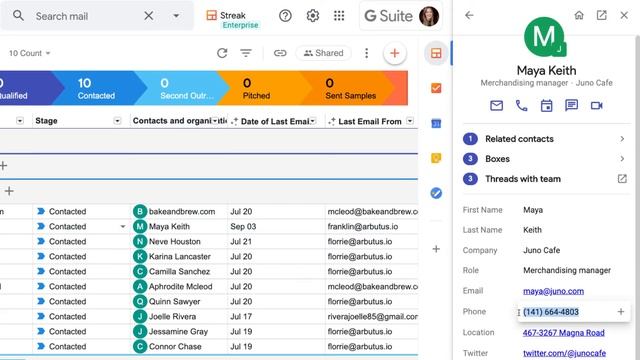Open twitter.com/@junocafe link
Image resolution: width=640 pixels, height=360 pixels.
(564, 353)
